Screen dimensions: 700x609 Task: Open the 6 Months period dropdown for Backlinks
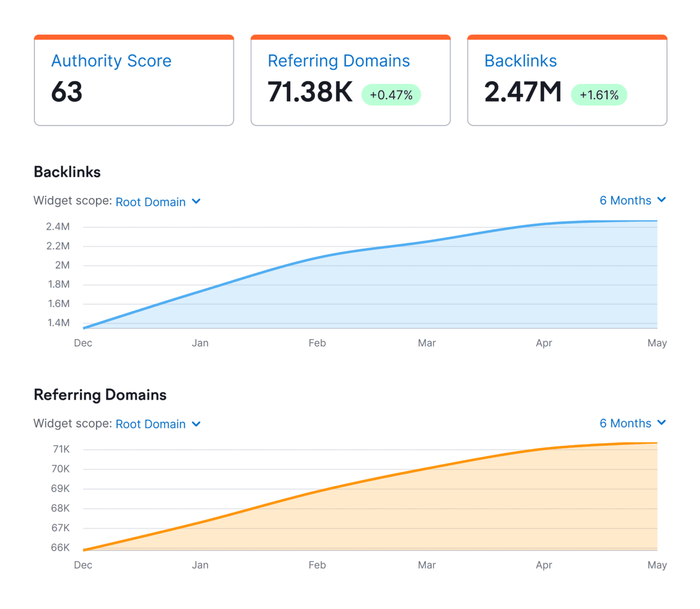coord(626,200)
